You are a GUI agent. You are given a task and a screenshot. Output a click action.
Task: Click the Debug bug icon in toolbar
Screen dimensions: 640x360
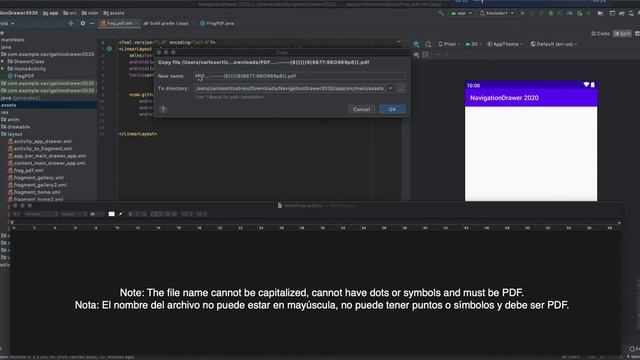(x=551, y=13)
